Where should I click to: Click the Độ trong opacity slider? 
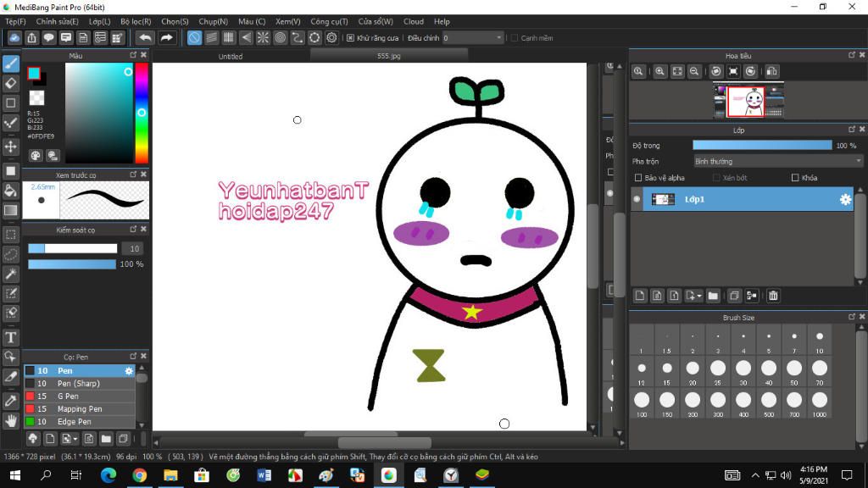[762, 146]
